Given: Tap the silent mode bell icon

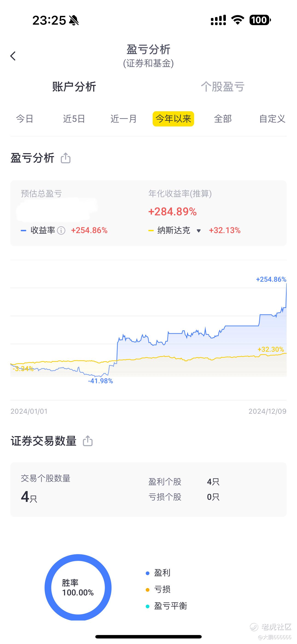Looking at the screenshot, I should pyautogui.click(x=74, y=20).
